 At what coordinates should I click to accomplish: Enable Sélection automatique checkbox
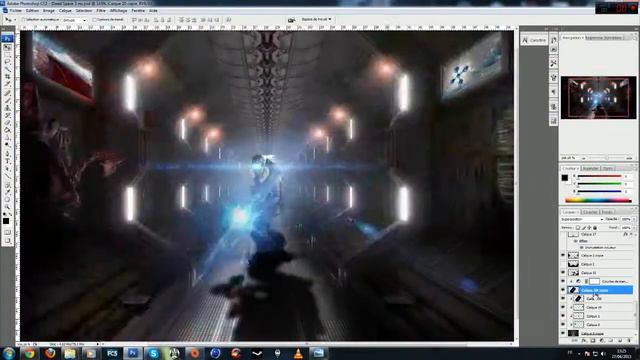(x=23, y=20)
